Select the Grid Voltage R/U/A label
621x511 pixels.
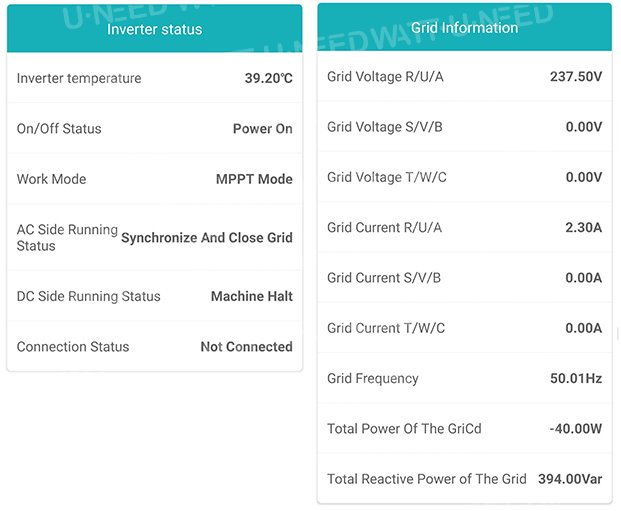(386, 76)
